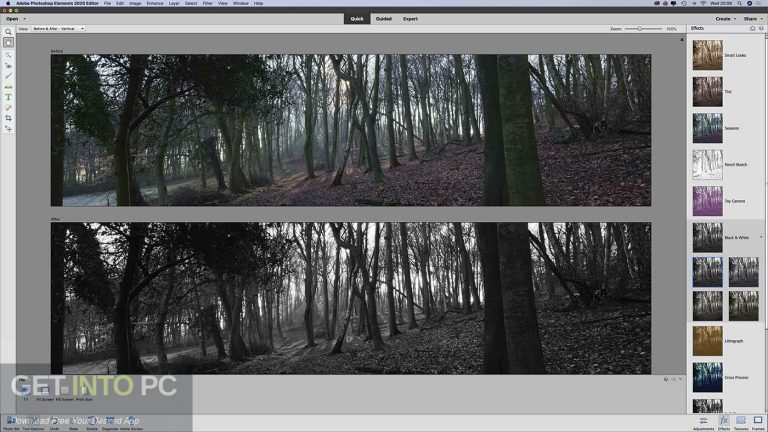The width and height of the screenshot is (768, 432).
Task: Apply the Lithograph effect thumbnail
Action: pyautogui.click(x=707, y=341)
